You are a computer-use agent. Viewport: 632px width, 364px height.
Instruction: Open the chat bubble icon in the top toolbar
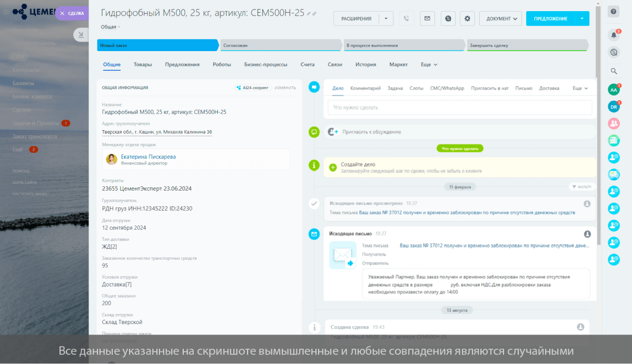tap(448, 18)
